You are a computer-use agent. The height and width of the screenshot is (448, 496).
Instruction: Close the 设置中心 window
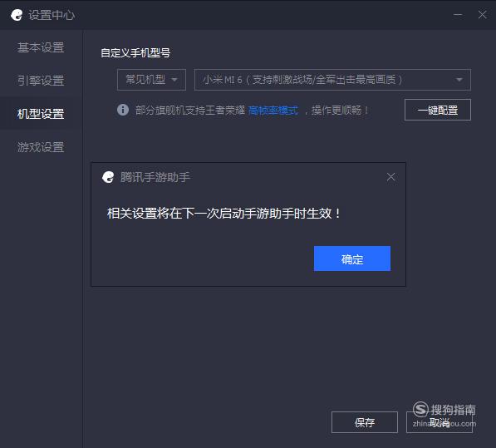point(482,15)
